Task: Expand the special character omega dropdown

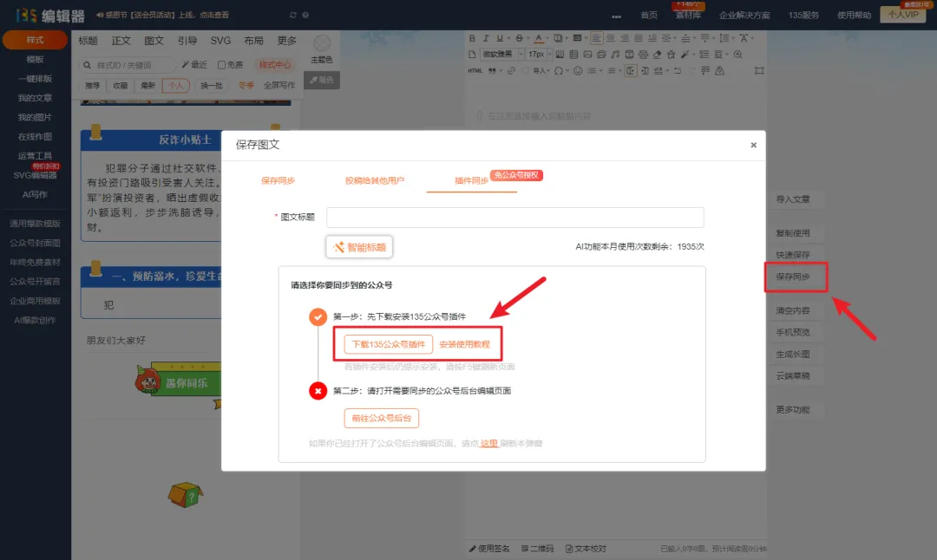Action: (x=567, y=70)
